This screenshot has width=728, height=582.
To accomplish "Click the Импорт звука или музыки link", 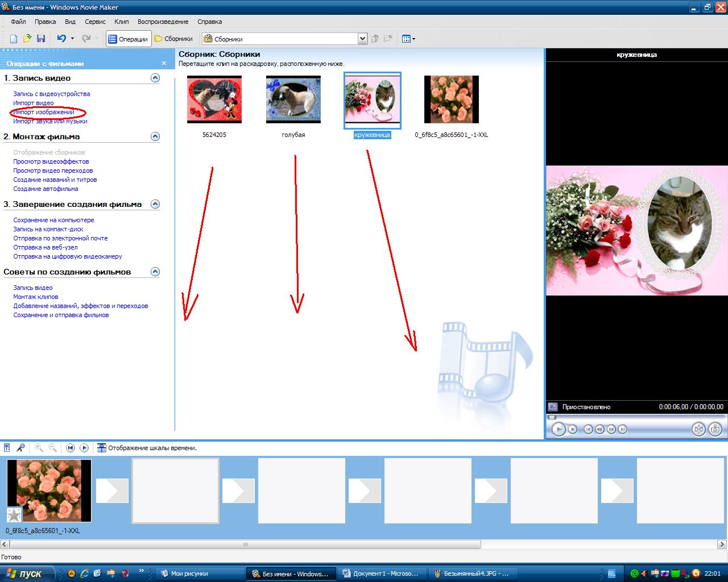I will click(x=50, y=121).
